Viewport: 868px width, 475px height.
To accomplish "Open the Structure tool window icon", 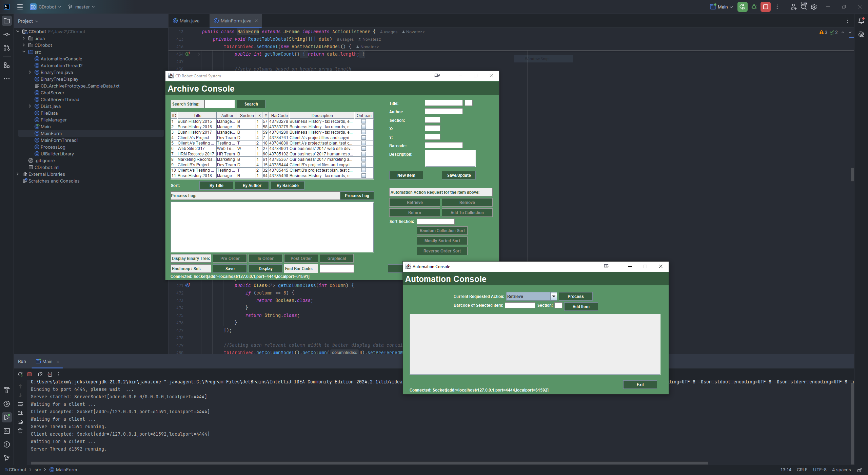I will [7, 65].
